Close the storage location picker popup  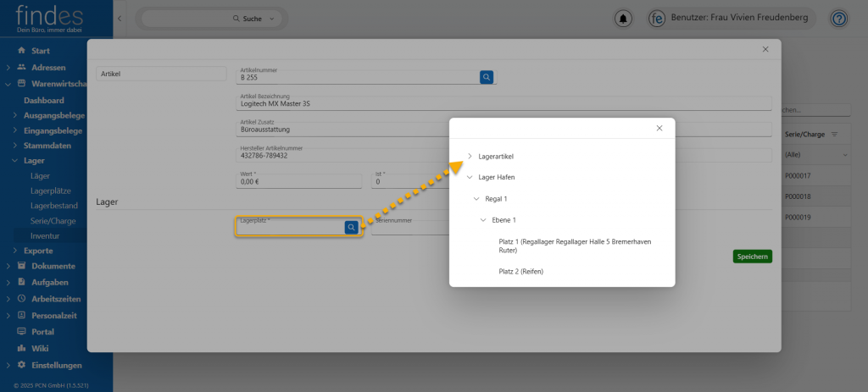click(659, 128)
